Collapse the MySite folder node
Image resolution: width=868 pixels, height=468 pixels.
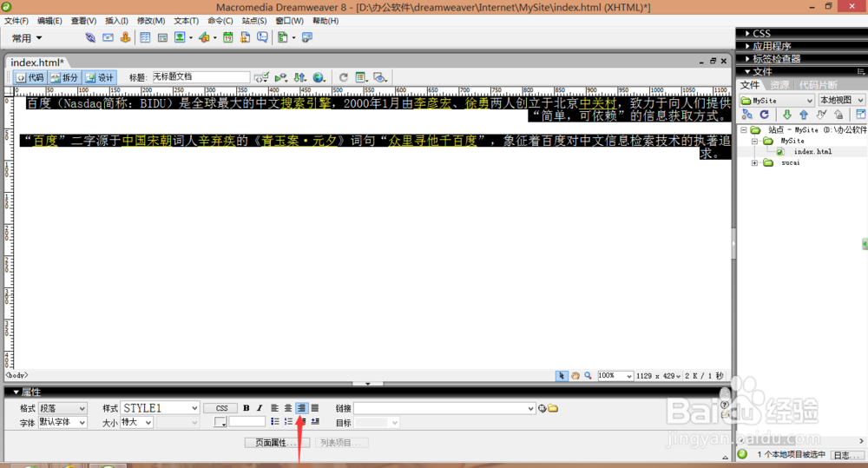pyautogui.click(x=754, y=142)
